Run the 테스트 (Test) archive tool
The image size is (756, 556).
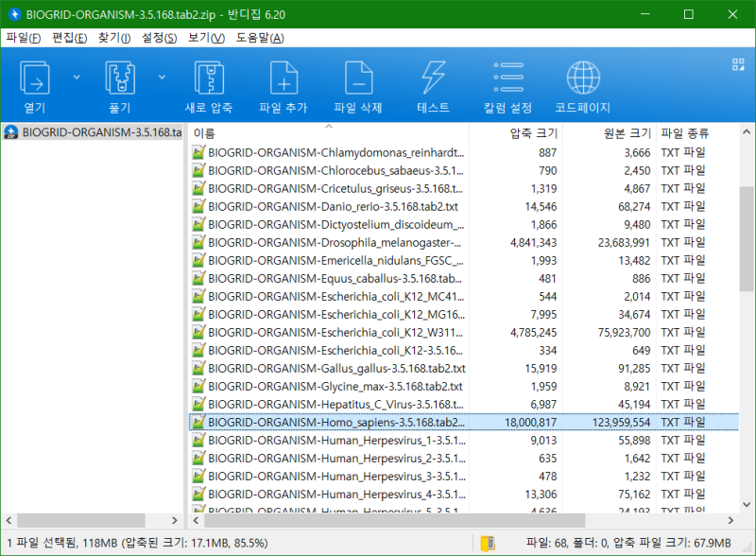(433, 78)
